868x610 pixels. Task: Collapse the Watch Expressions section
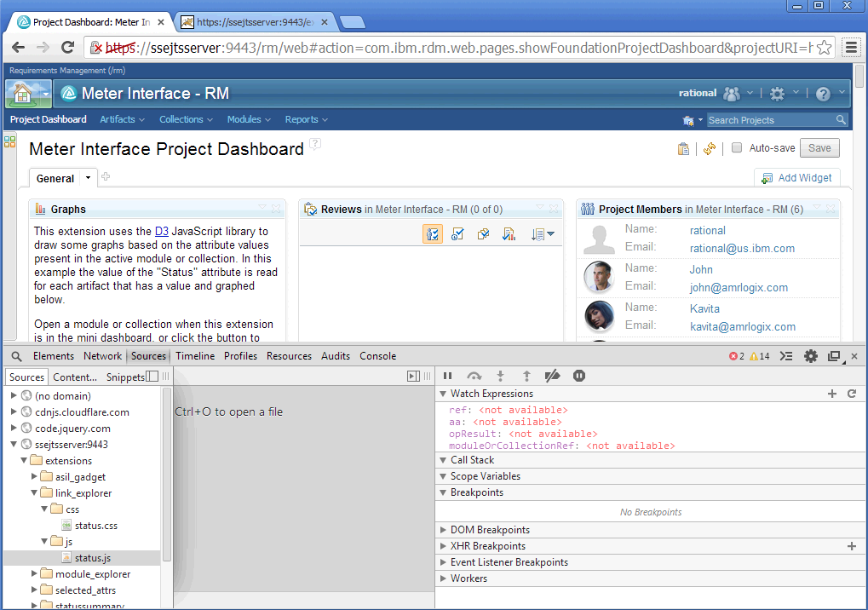pyautogui.click(x=443, y=394)
